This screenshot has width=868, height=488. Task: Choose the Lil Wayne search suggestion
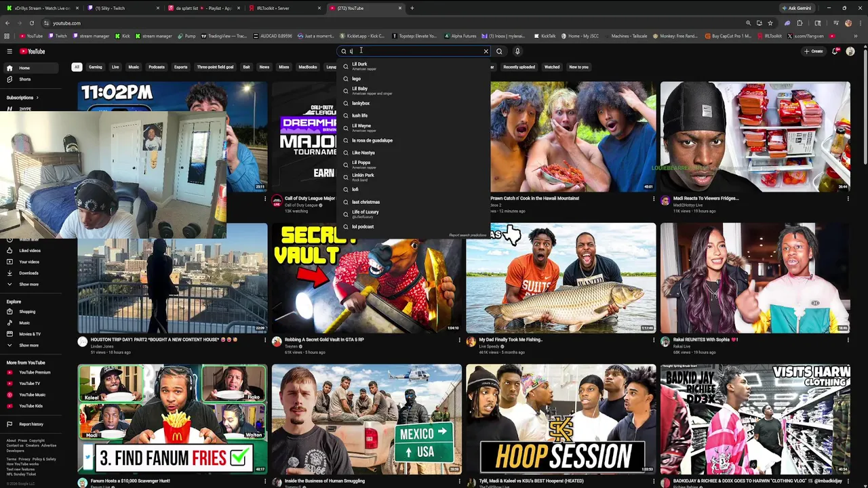pyautogui.click(x=412, y=127)
